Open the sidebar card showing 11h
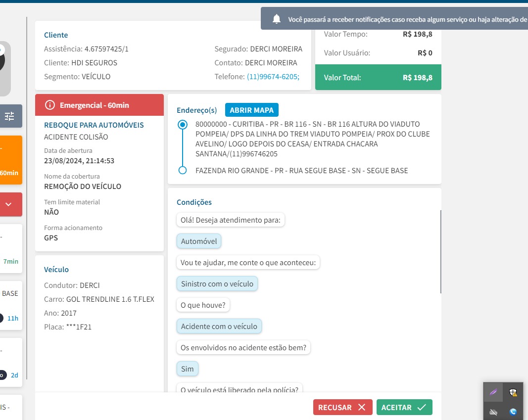Viewport: 528px width, 420px height. (x=10, y=305)
